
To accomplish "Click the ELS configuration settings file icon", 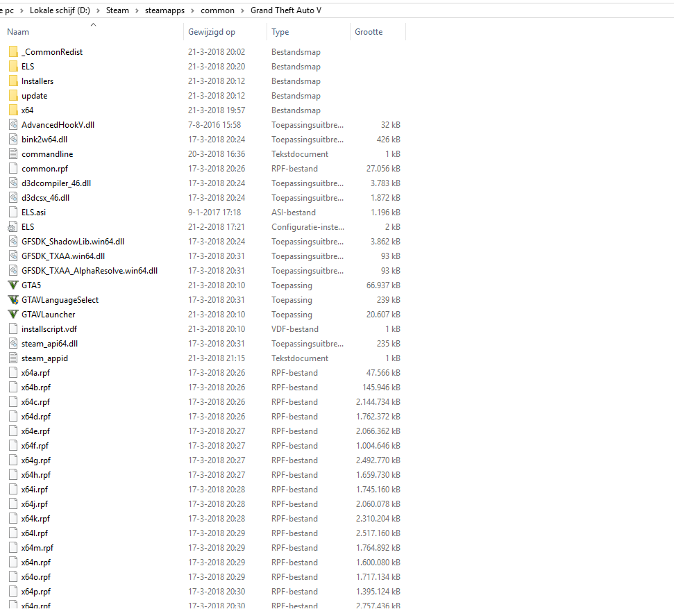I will [x=13, y=227].
